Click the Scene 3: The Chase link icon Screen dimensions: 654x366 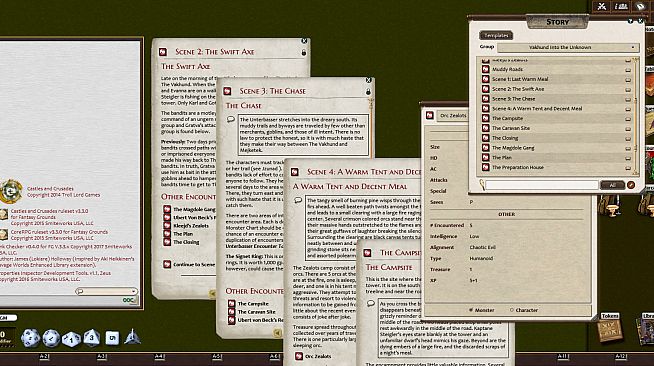[x=227, y=91]
